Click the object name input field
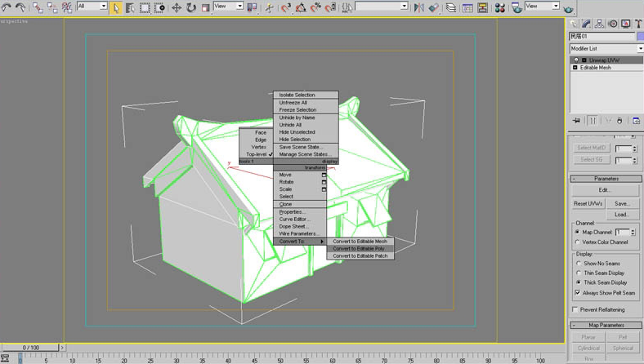The image size is (644, 364). click(601, 37)
